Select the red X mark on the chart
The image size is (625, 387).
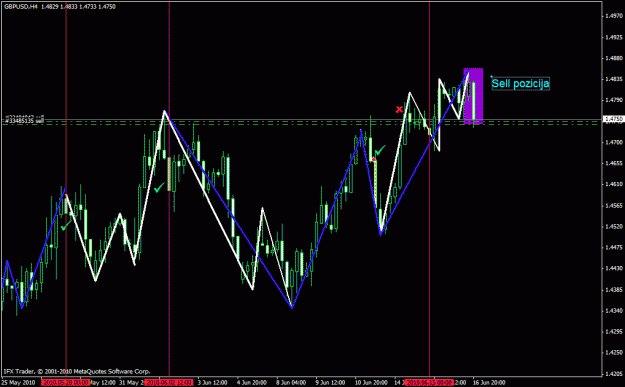(x=399, y=109)
